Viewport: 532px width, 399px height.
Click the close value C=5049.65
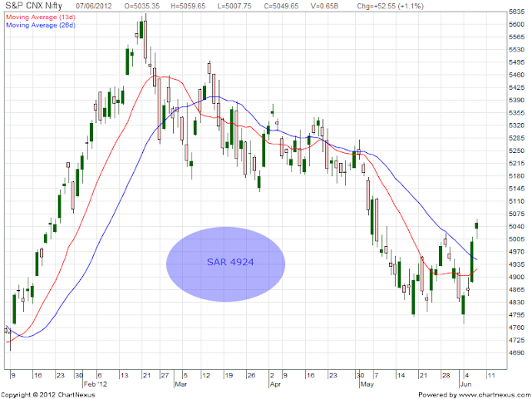click(x=281, y=6)
